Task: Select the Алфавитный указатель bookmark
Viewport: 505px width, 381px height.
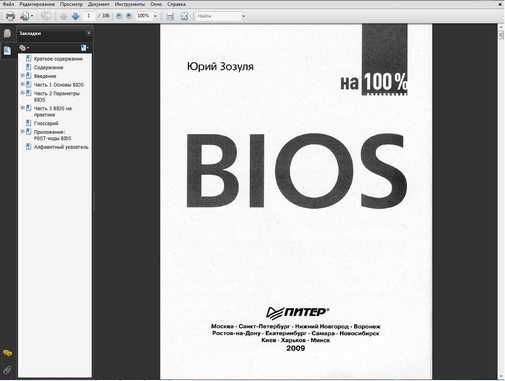Action: (x=61, y=147)
